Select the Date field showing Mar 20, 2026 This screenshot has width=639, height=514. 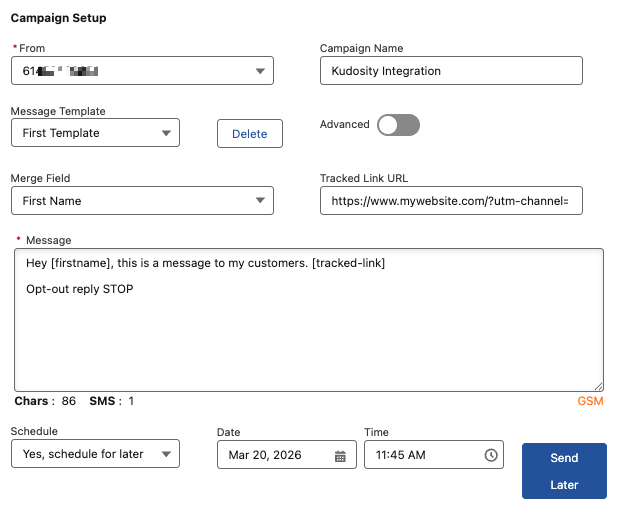270,455
